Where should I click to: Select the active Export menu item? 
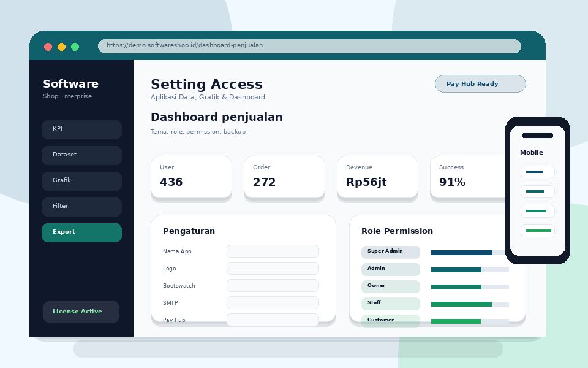81,233
